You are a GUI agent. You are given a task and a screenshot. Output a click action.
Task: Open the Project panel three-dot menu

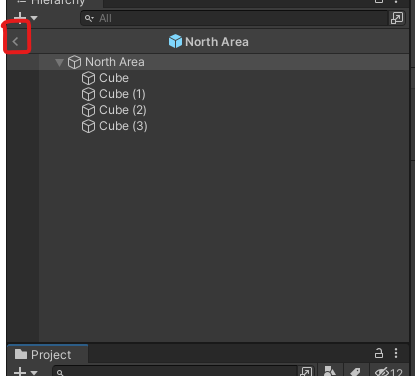(x=396, y=353)
